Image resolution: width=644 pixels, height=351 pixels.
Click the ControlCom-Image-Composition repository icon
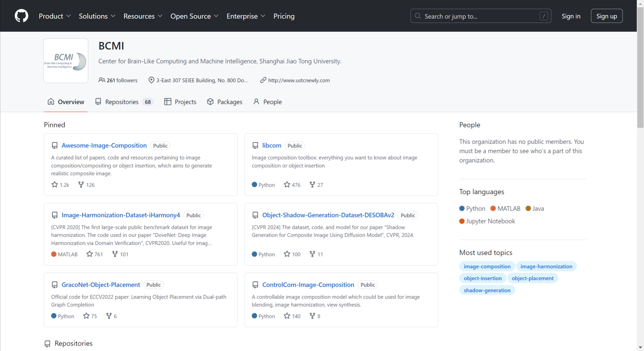point(255,285)
